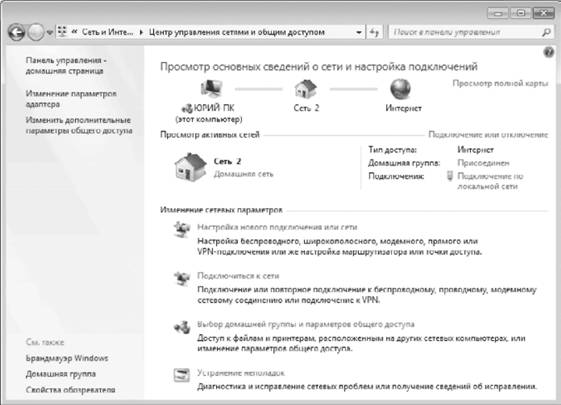Image resolution: width=561 pixels, height=405 pixels.
Task: Open the address bar history dropdown
Action: [358, 32]
